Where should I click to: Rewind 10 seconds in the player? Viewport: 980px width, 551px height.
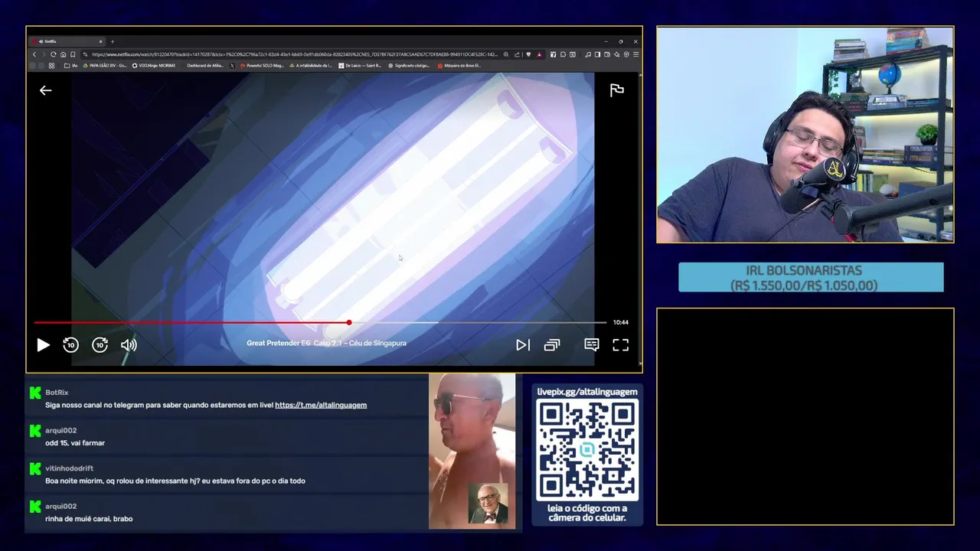70,345
